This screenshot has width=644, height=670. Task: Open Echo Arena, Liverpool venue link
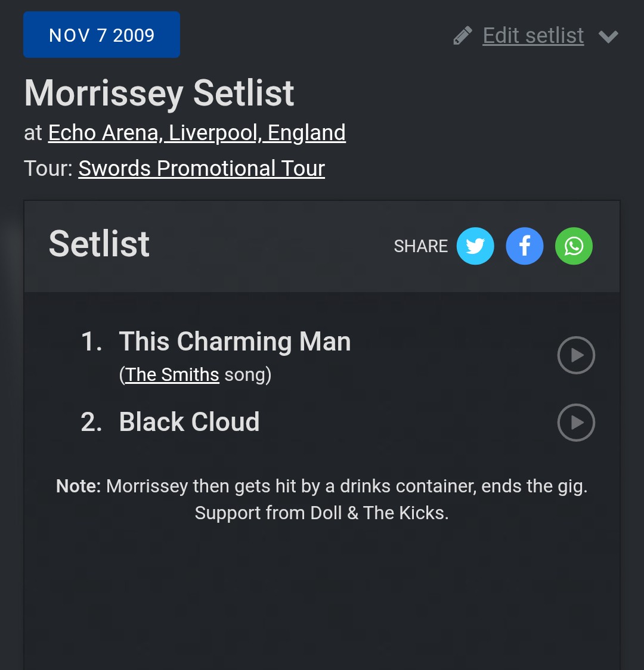tap(197, 132)
